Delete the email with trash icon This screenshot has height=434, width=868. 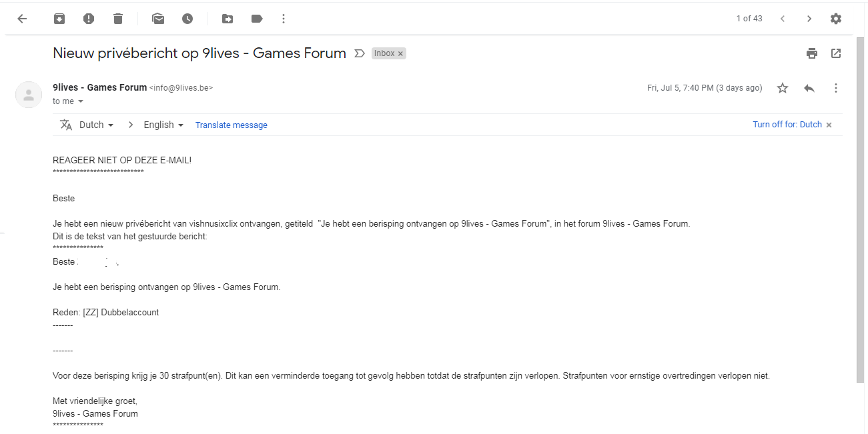(118, 19)
